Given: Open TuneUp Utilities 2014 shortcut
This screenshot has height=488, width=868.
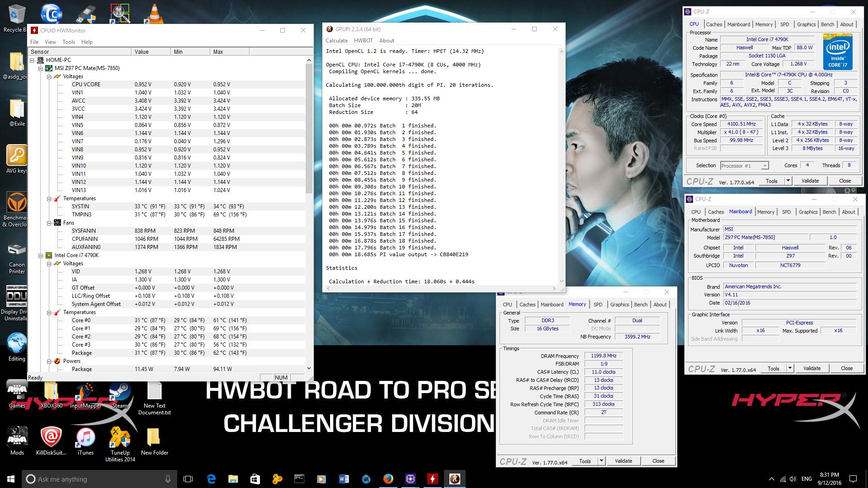Looking at the screenshot, I should 120,444.
